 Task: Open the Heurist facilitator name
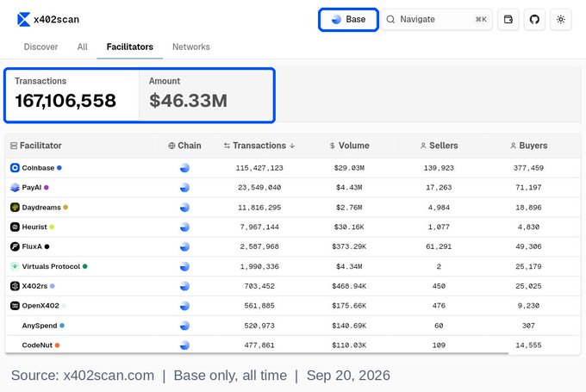coord(34,227)
